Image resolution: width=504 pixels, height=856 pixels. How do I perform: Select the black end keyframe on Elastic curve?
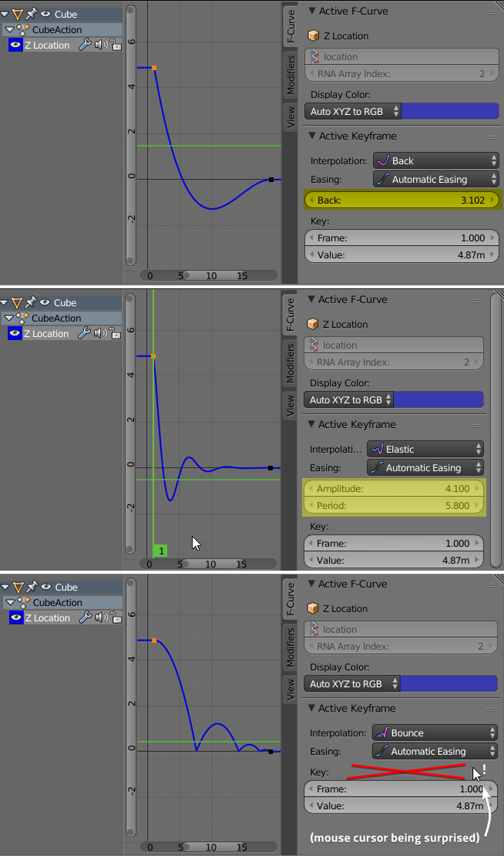tap(270, 468)
